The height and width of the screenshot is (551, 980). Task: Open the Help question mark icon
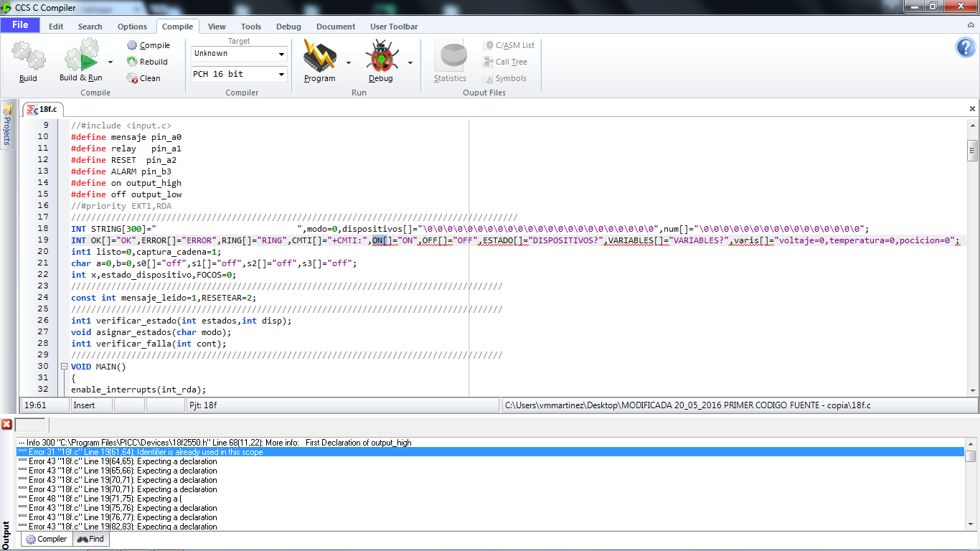(x=966, y=47)
